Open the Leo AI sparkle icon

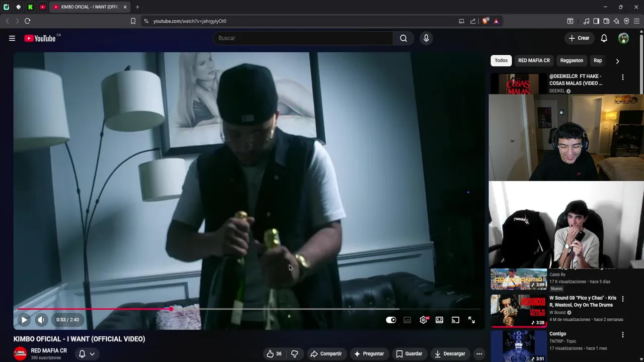(616, 21)
